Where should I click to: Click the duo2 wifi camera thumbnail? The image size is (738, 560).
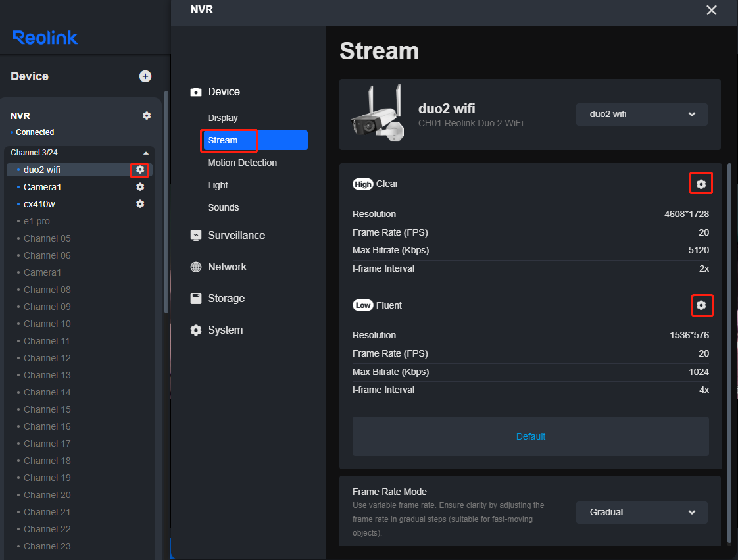[378, 113]
